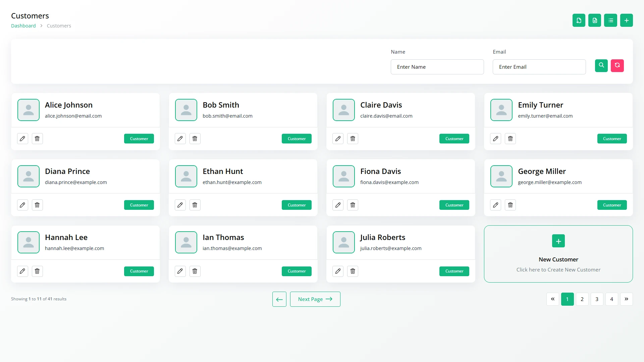The image size is (644, 362).
Task: Click New Customer card title text
Action: pos(558,259)
